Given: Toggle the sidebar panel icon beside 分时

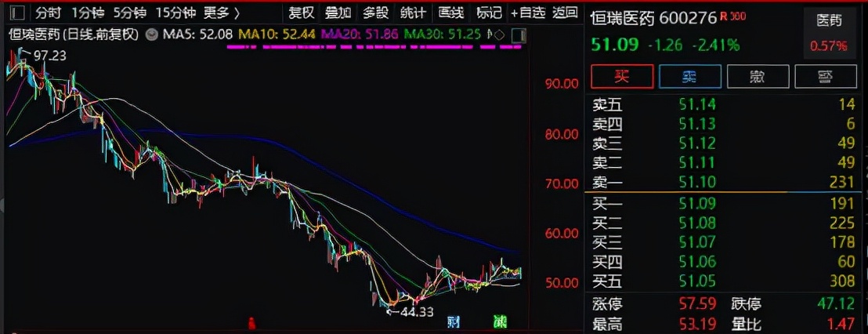Looking at the screenshot, I should pos(18,13).
